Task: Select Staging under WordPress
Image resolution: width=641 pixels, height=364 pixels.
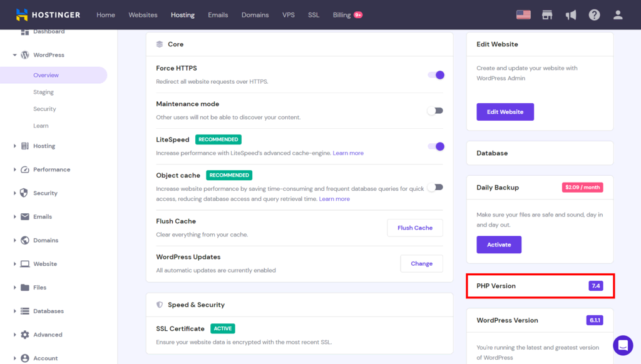Action: [x=43, y=92]
